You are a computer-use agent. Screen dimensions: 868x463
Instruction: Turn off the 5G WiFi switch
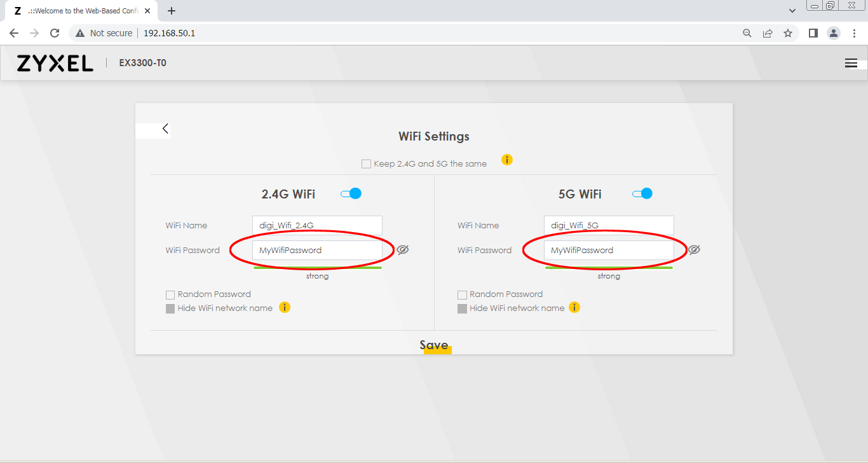(x=642, y=193)
